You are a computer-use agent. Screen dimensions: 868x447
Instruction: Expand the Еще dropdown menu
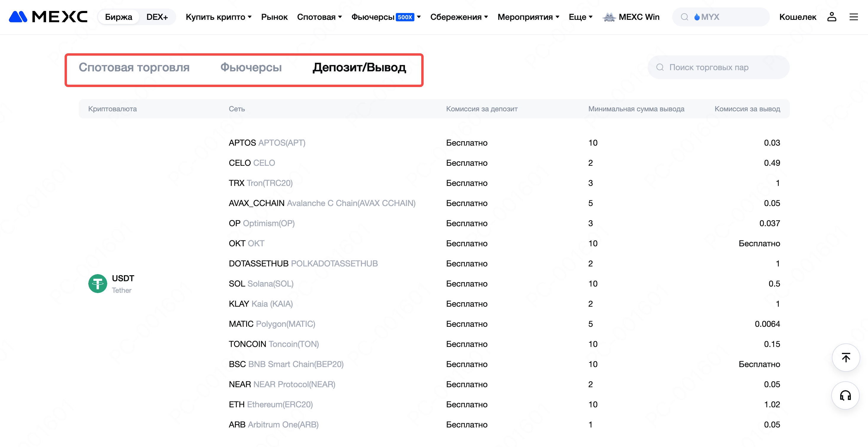point(581,17)
